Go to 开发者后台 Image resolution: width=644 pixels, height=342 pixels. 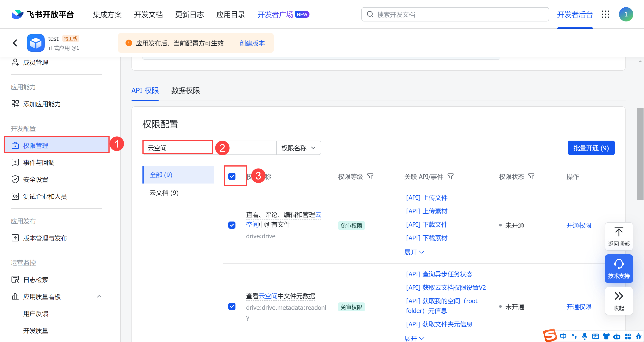pyautogui.click(x=575, y=15)
